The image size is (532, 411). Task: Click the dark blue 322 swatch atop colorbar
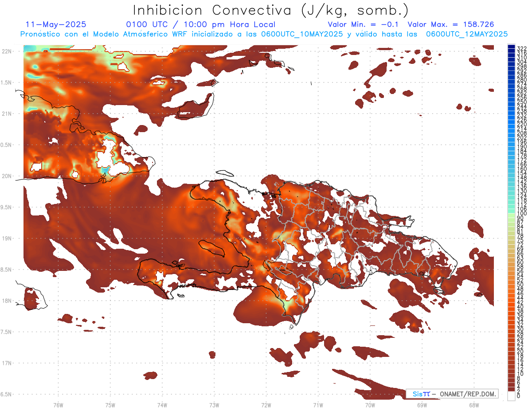click(x=511, y=47)
